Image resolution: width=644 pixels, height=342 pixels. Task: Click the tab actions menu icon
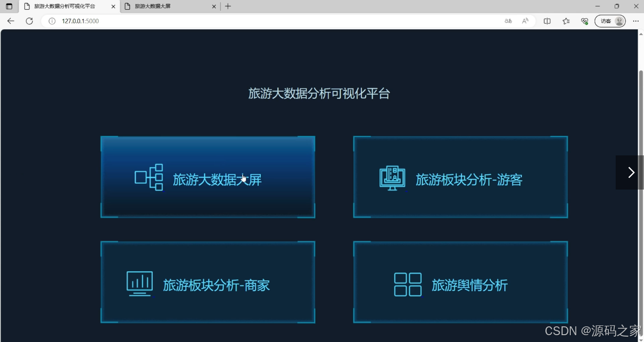tap(9, 6)
